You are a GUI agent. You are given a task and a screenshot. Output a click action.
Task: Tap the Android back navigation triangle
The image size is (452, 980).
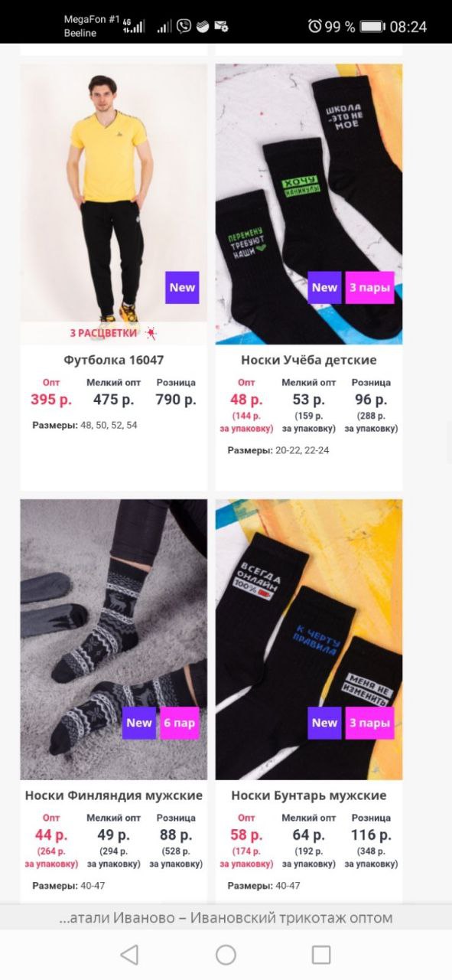(x=130, y=955)
